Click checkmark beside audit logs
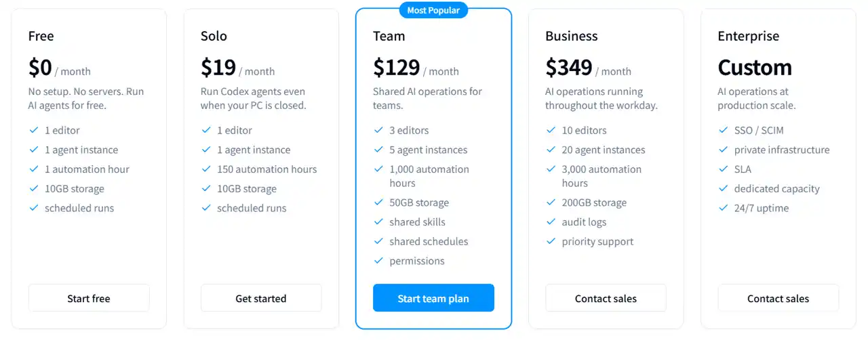868x340 pixels. pos(551,222)
